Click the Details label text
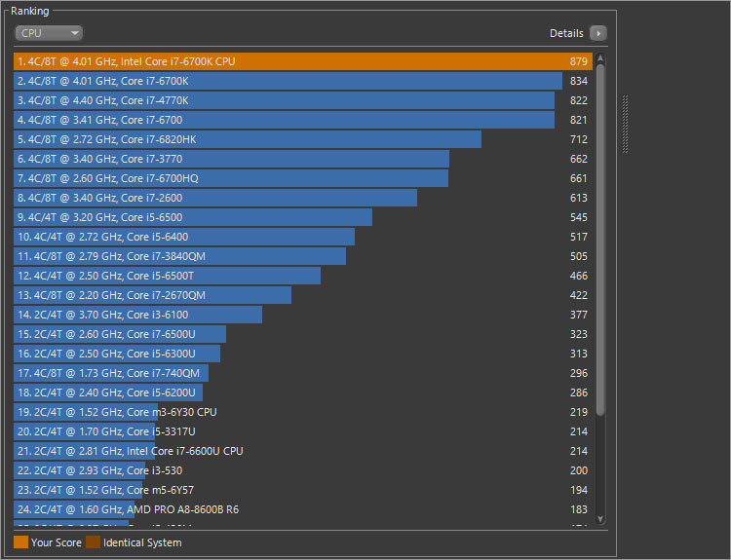The height and width of the screenshot is (560, 731). coord(566,33)
